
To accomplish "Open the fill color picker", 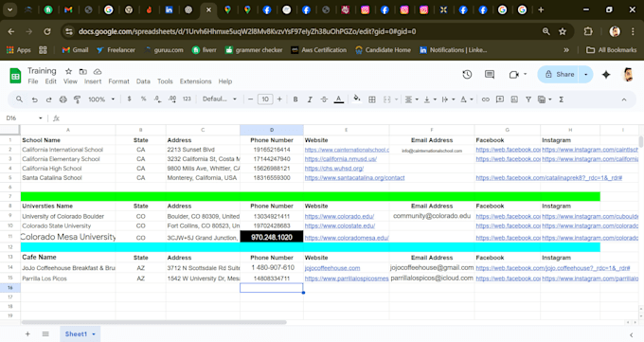I will 357,99.
